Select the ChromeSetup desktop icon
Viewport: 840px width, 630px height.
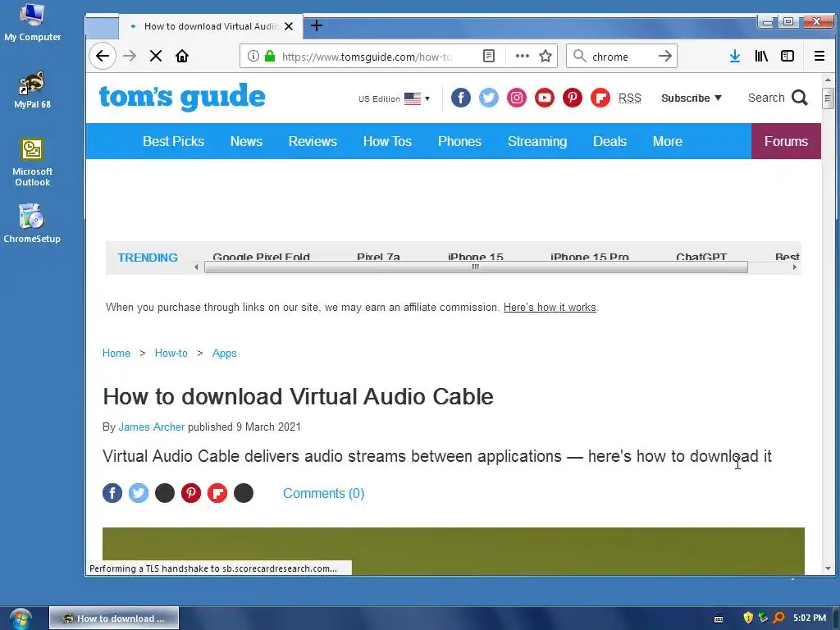(32, 224)
